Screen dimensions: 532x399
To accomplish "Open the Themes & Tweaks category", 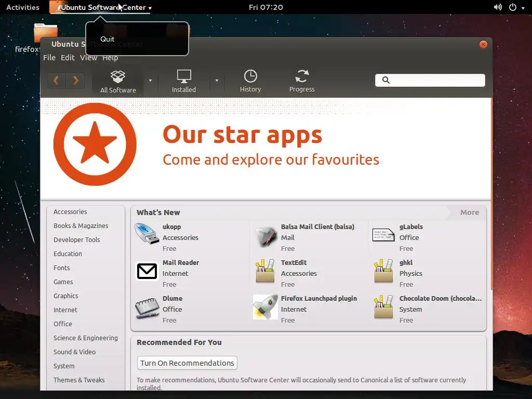I will tap(79, 380).
